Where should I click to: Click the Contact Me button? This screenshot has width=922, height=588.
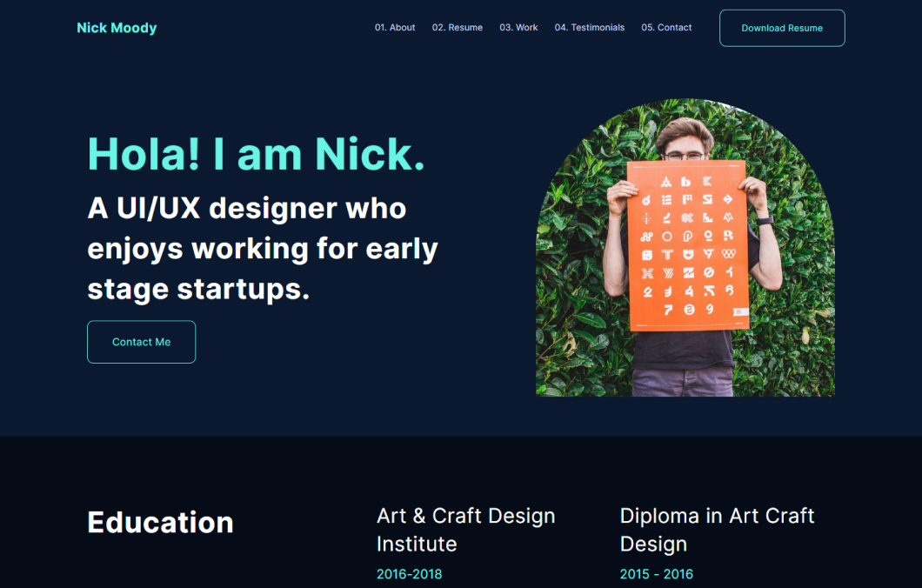click(141, 342)
